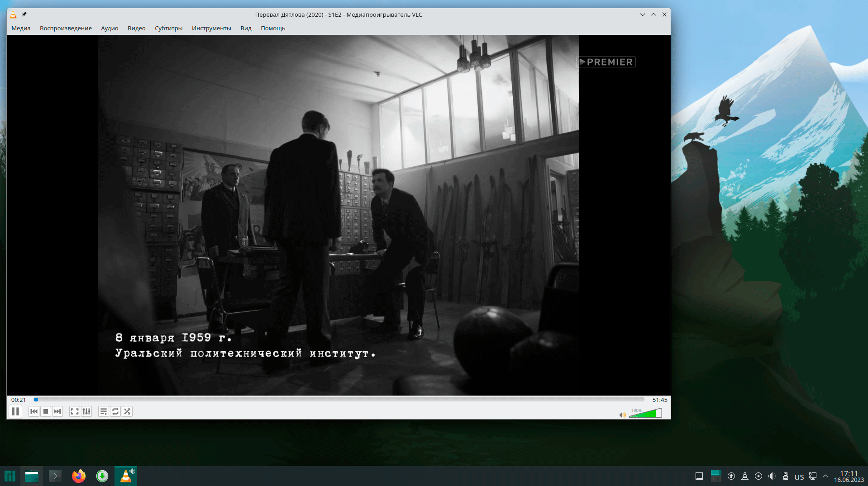Activate VLC task in the taskbar
The width and height of the screenshot is (868, 486).
126,476
